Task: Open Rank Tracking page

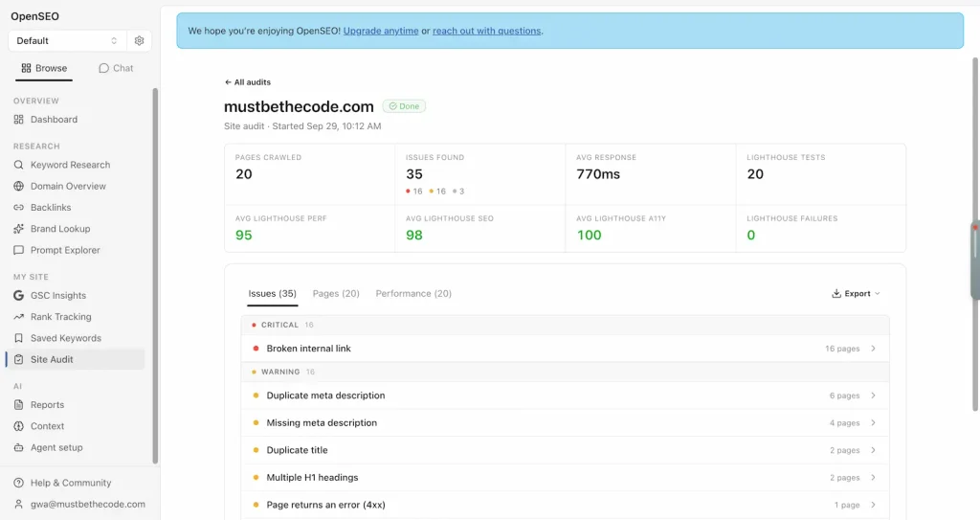Action: pos(60,317)
